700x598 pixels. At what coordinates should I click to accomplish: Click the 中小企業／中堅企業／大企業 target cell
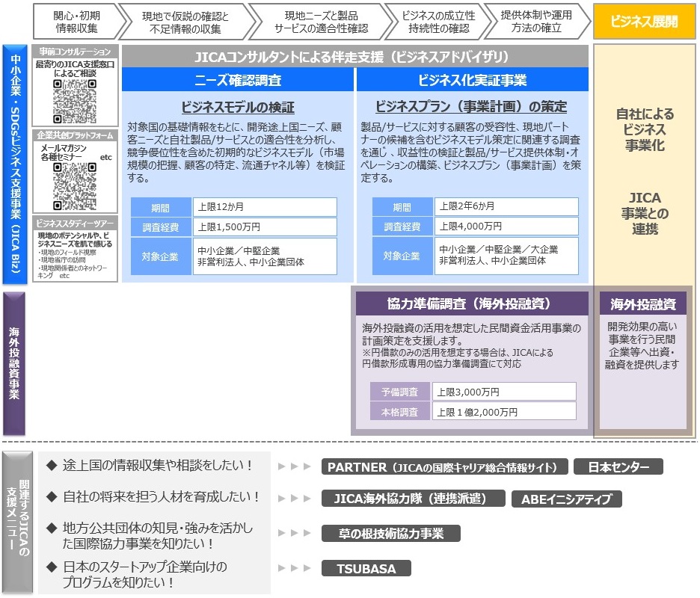click(x=506, y=255)
